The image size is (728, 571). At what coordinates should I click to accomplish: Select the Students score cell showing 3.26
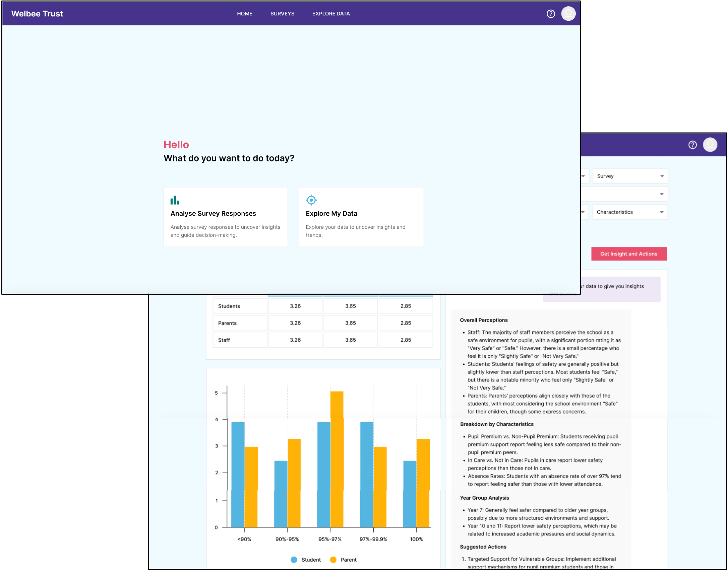[295, 306]
